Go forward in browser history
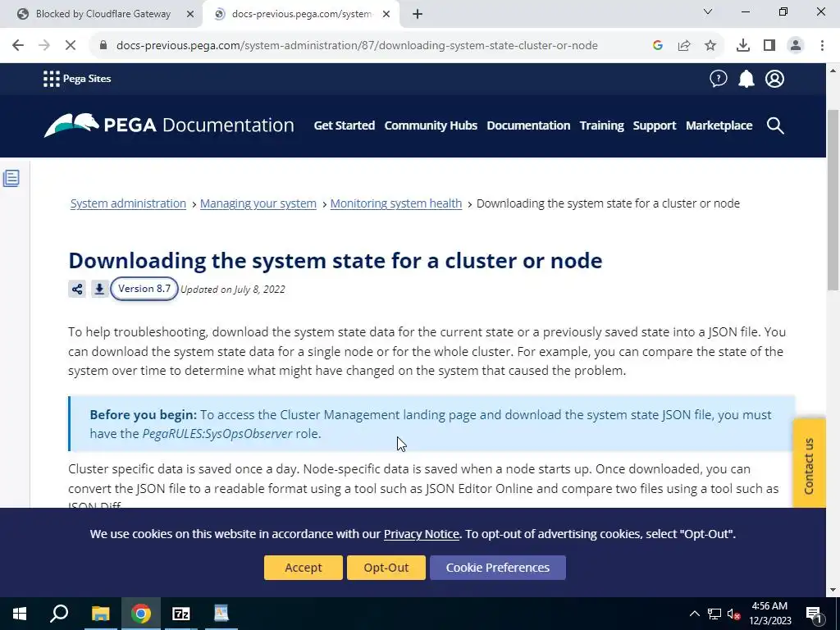Viewport: 840px width, 630px height. [44, 46]
